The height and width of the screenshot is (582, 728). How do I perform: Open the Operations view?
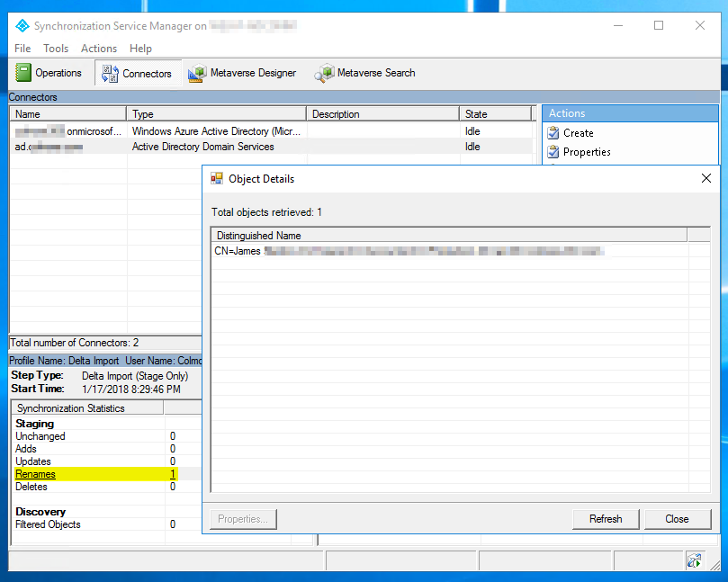(49, 73)
